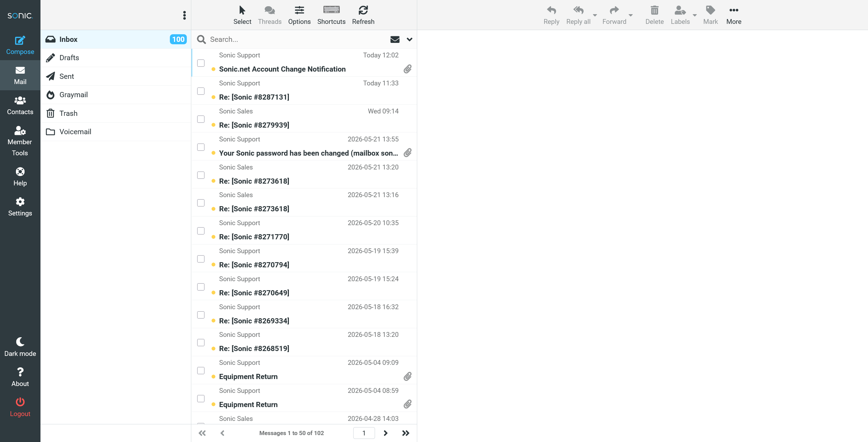
Task: Click the Mark tag icon
Action: tap(710, 15)
